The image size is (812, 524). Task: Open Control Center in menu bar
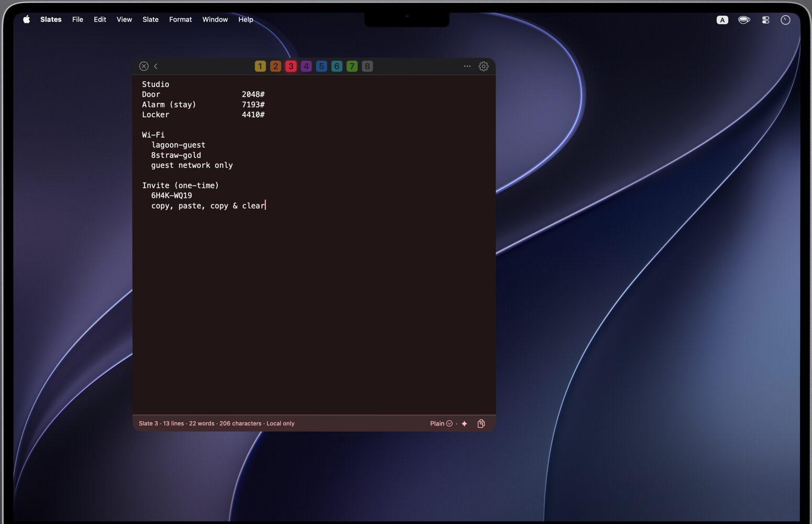[x=765, y=20]
